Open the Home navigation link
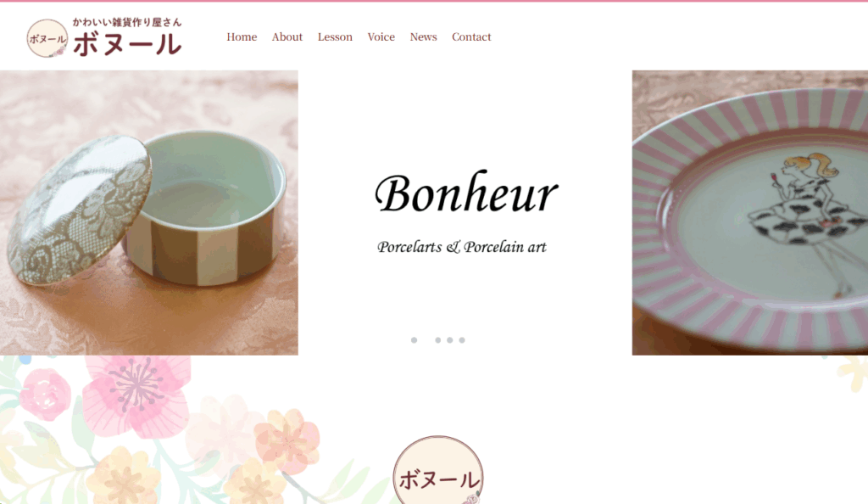This screenshot has width=868, height=504. click(x=242, y=36)
